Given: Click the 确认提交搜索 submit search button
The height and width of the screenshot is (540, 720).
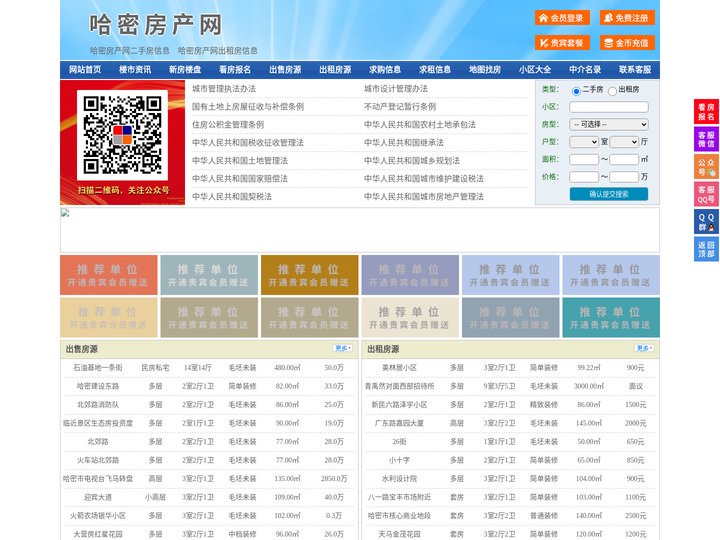Looking at the screenshot, I should (x=608, y=194).
